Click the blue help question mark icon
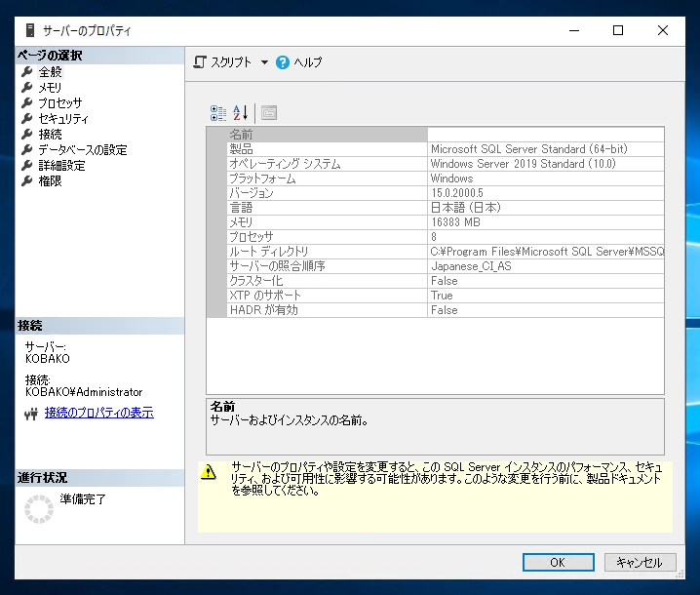This screenshot has height=595, width=700. click(282, 62)
